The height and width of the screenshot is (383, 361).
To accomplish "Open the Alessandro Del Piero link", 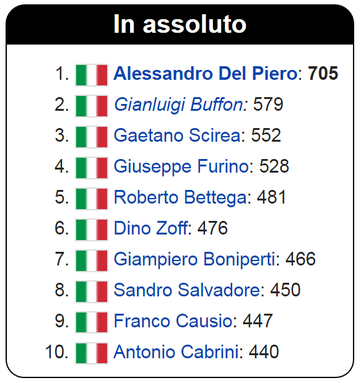I will point(205,73).
